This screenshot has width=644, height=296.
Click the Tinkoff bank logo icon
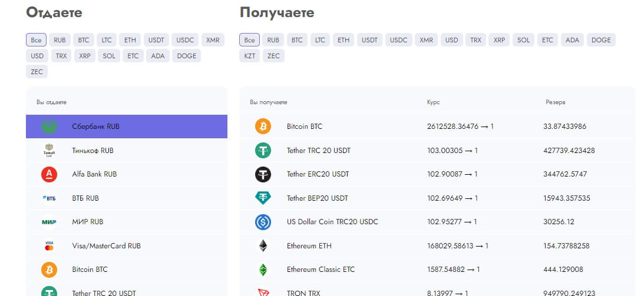pyautogui.click(x=49, y=151)
